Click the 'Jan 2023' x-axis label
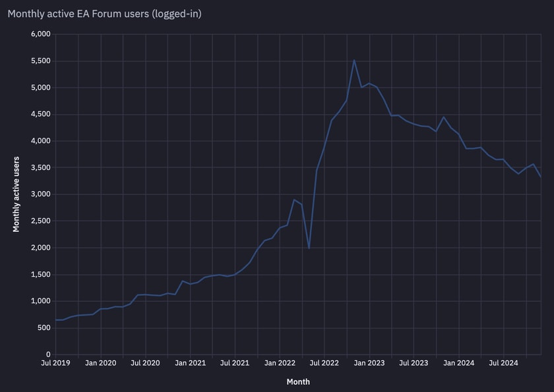Screen dimensions: 554x392 pos(369,363)
